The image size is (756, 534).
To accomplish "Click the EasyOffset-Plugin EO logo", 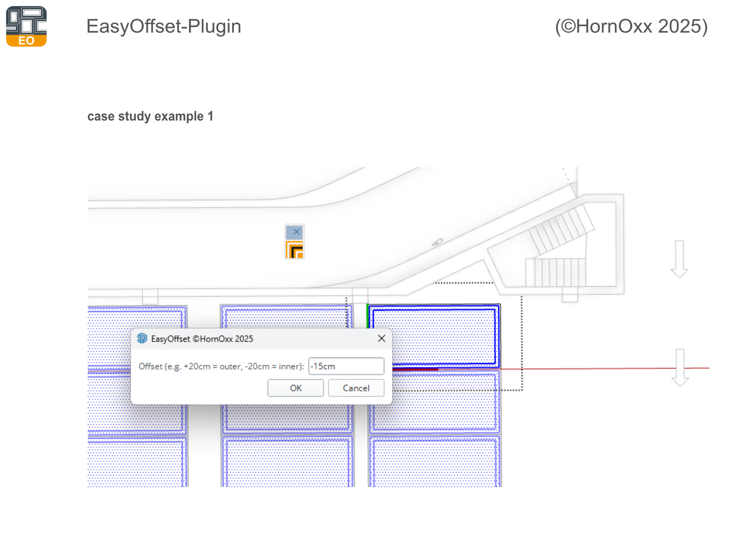I will pos(26,26).
